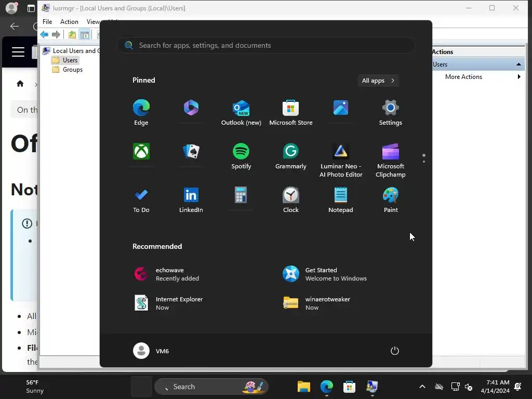Click the home icon on the webpage breadcrumb

(20, 84)
